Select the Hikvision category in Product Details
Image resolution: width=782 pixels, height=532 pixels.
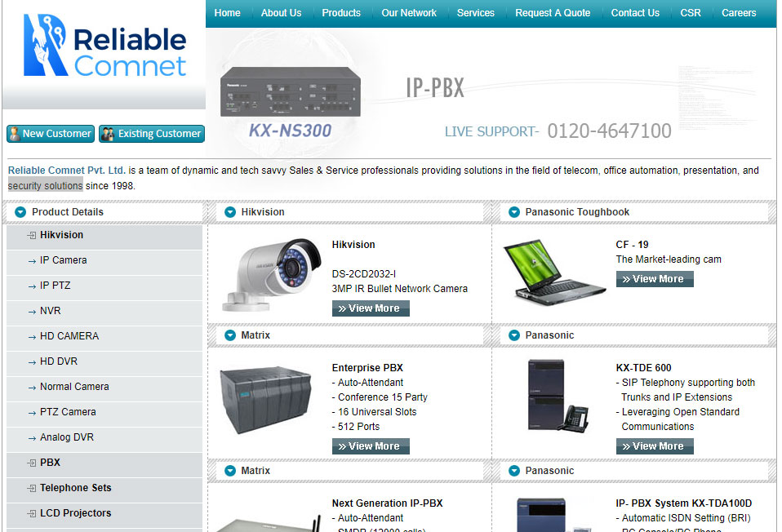[x=62, y=235]
